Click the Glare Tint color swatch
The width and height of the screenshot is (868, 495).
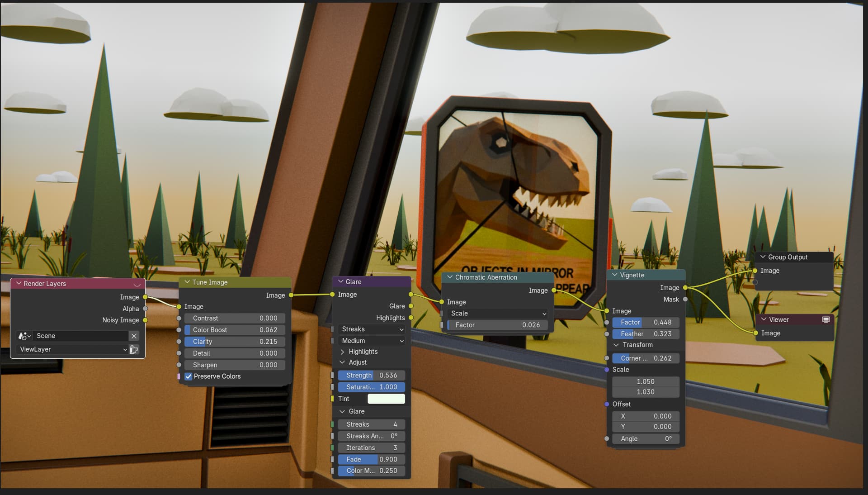[x=386, y=399]
